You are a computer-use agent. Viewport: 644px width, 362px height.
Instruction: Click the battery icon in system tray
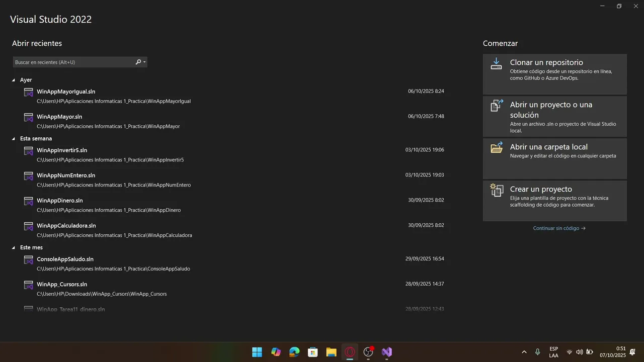click(x=589, y=352)
